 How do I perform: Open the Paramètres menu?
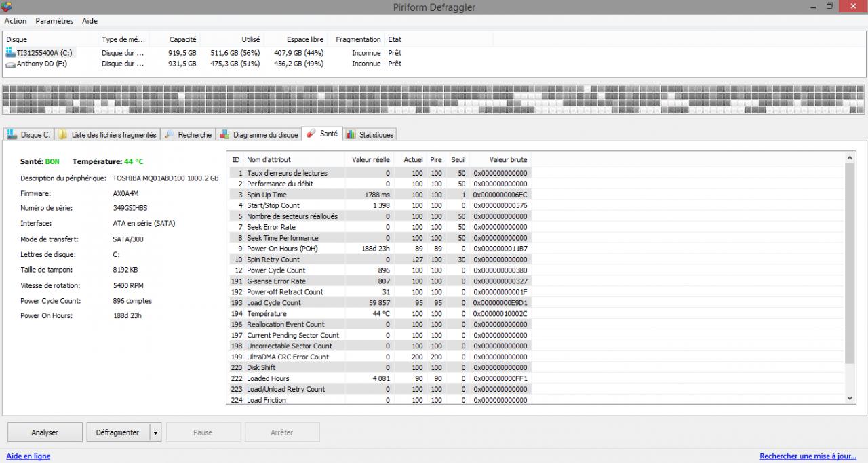point(54,21)
